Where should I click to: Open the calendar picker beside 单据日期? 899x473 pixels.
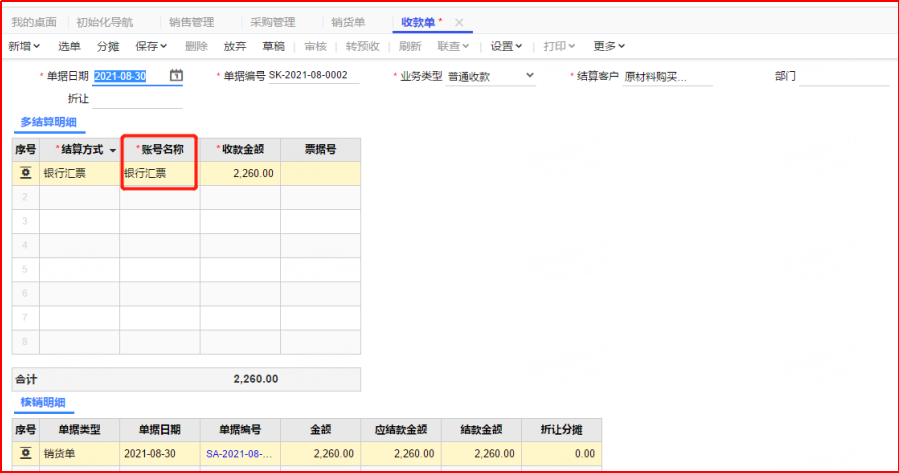coord(176,76)
